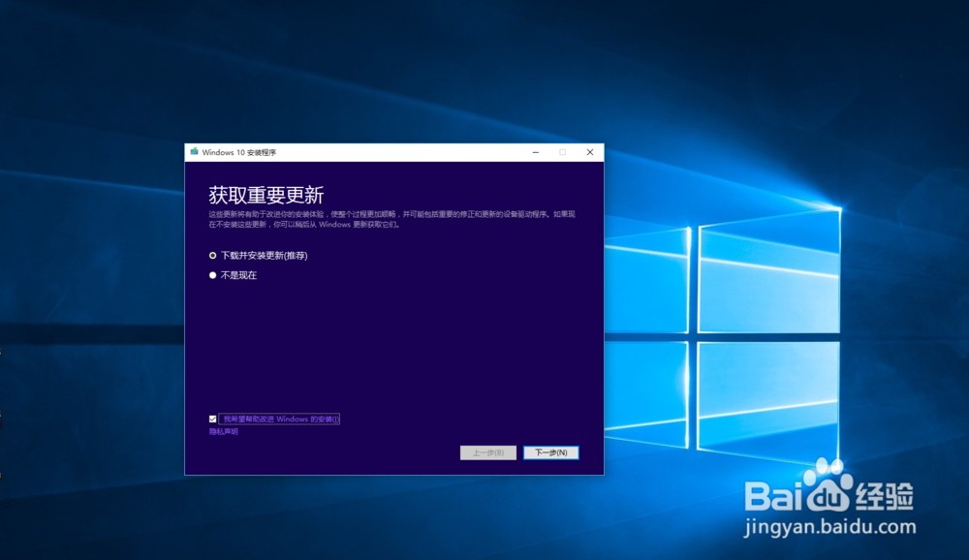Close the Windows 10 安装程序 window
Image resolution: width=969 pixels, height=560 pixels.
click(x=589, y=152)
